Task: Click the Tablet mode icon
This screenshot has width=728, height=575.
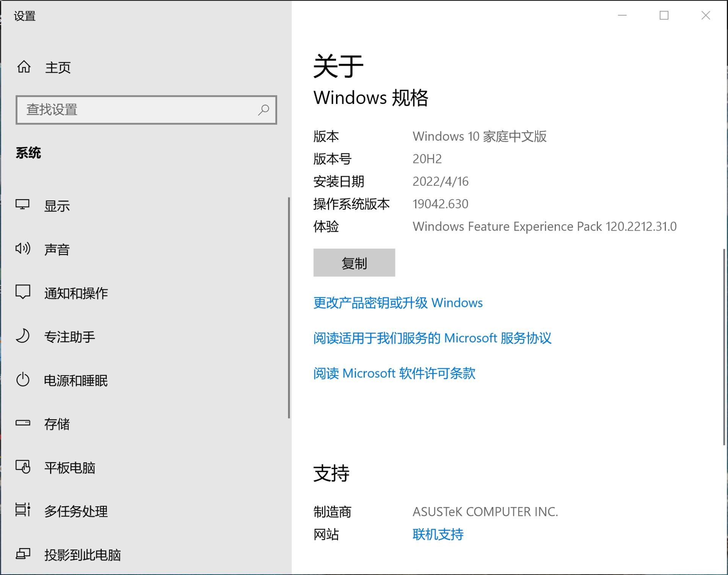Action: click(x=23, y=467)
